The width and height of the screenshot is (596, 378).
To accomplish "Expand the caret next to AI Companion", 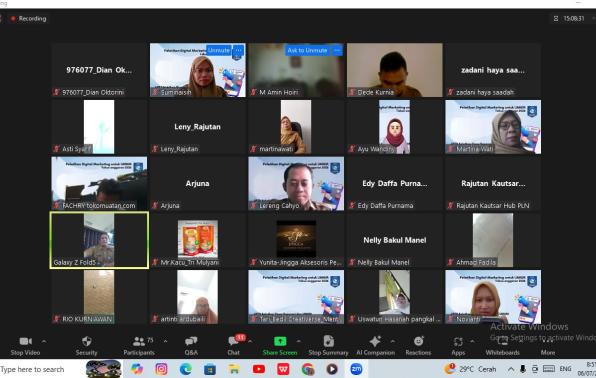I will (x=392, y=341).
